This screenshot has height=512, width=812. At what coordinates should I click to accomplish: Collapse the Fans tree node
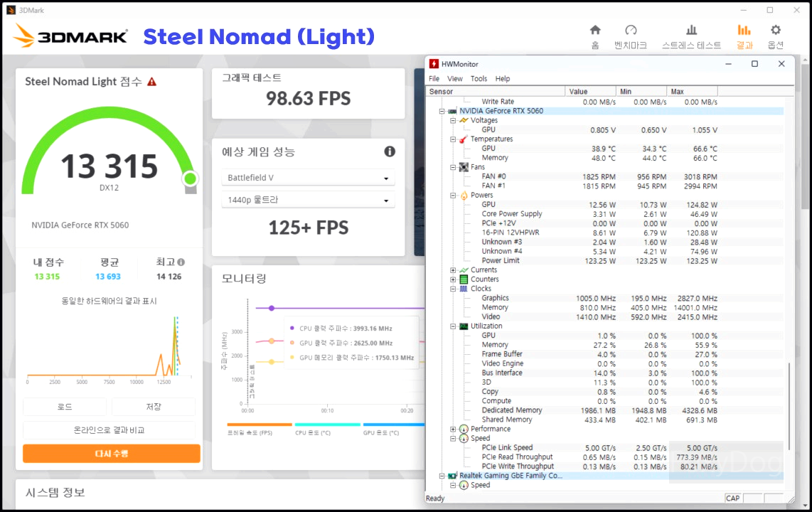click(x=453, y=166)
